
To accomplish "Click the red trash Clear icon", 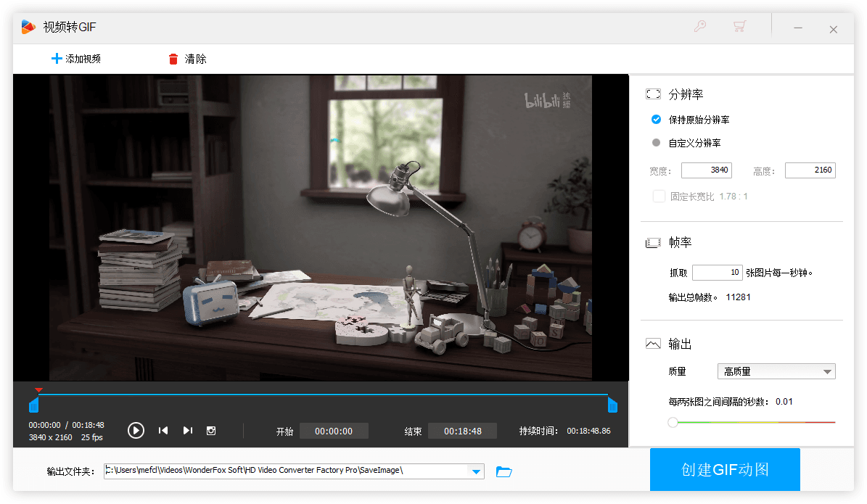I will (173, 59).
